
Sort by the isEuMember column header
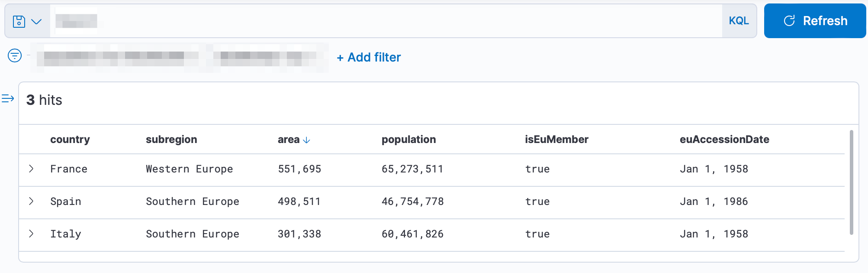(x=556, y=140)
